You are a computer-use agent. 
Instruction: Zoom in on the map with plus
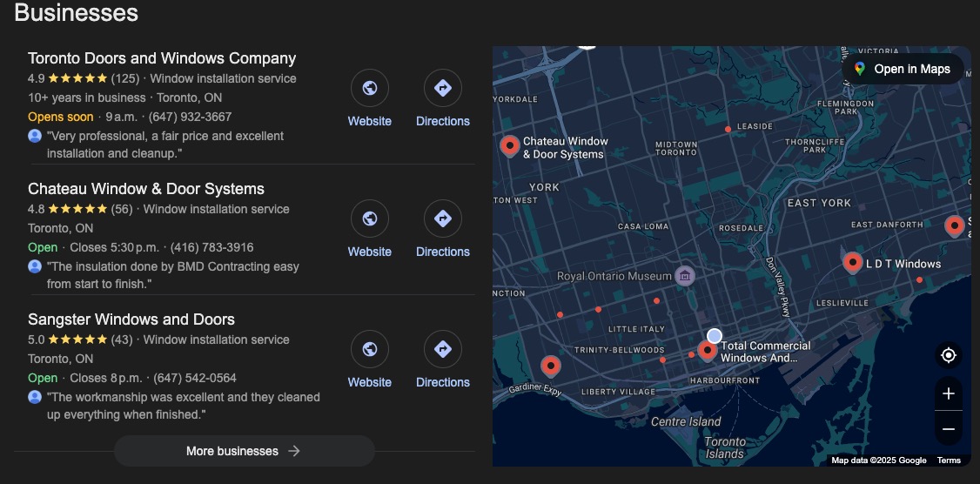click(948, 393)
